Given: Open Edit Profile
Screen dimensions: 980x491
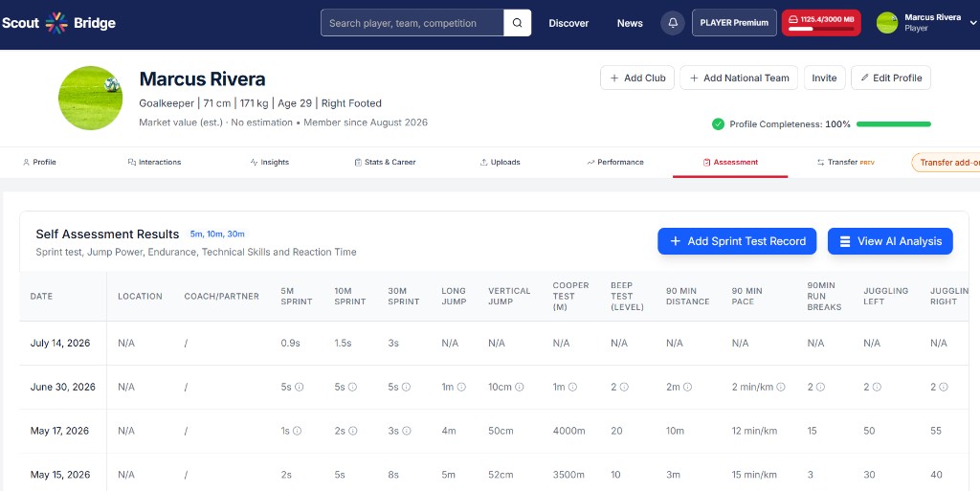Looking at the screenshot, I should [x=891, y=78].
